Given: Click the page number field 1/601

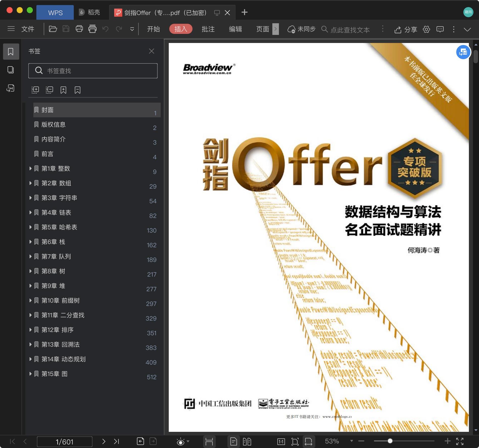Looking at the screenshot, I should point(65,442).
